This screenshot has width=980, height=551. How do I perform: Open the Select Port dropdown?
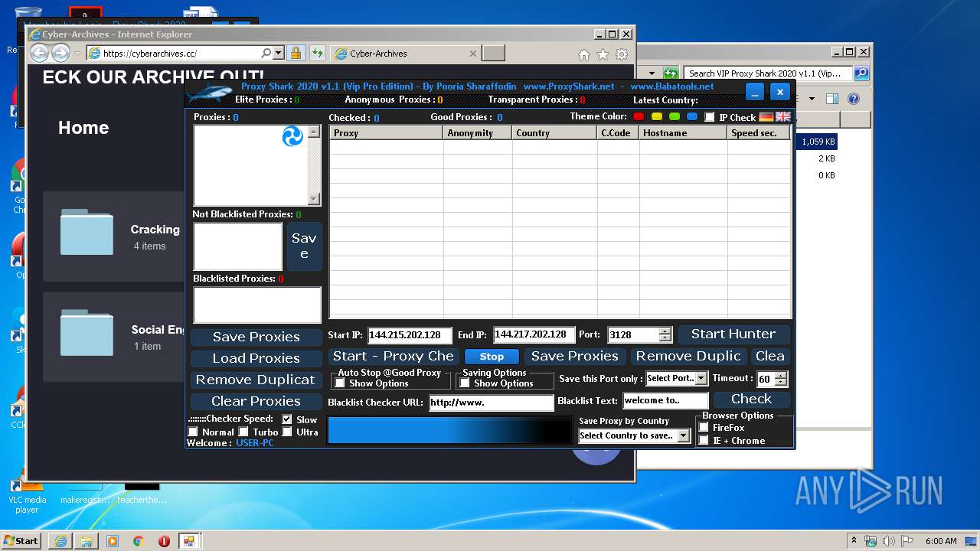(701, 379)
